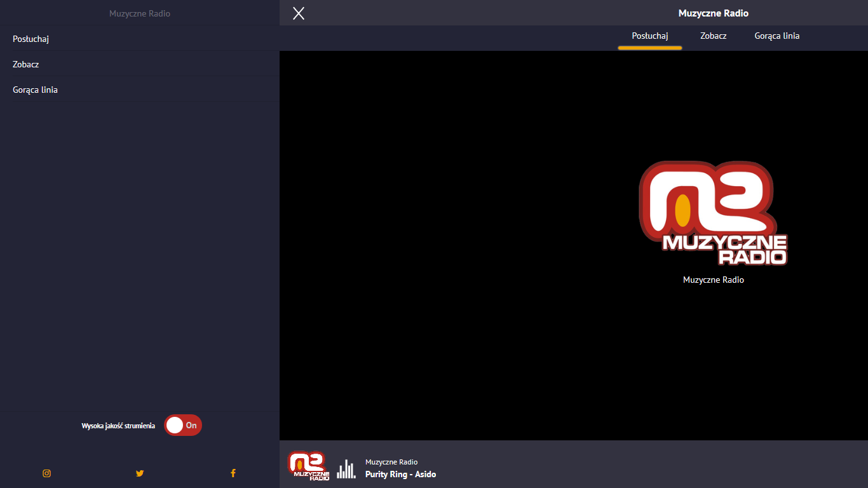Select Zobacz in the side menu
This screenshot has height=488, width=868.
click(140, 64)
